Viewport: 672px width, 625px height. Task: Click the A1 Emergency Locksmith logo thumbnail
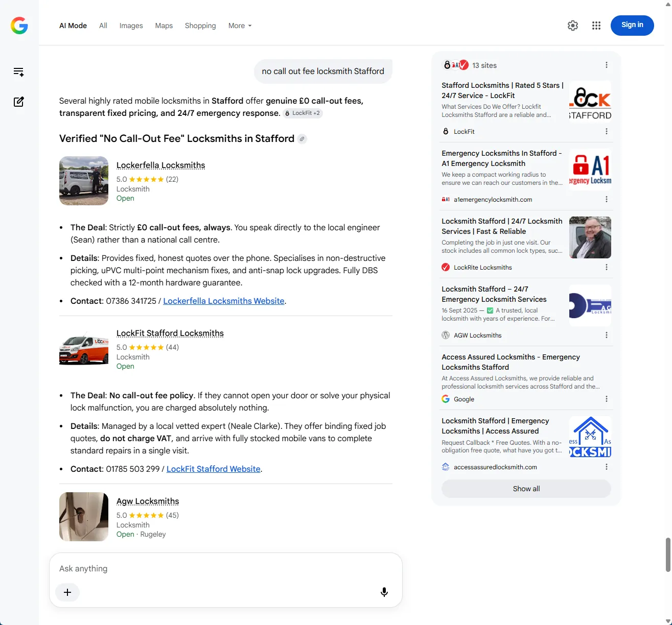click(590, 170)
